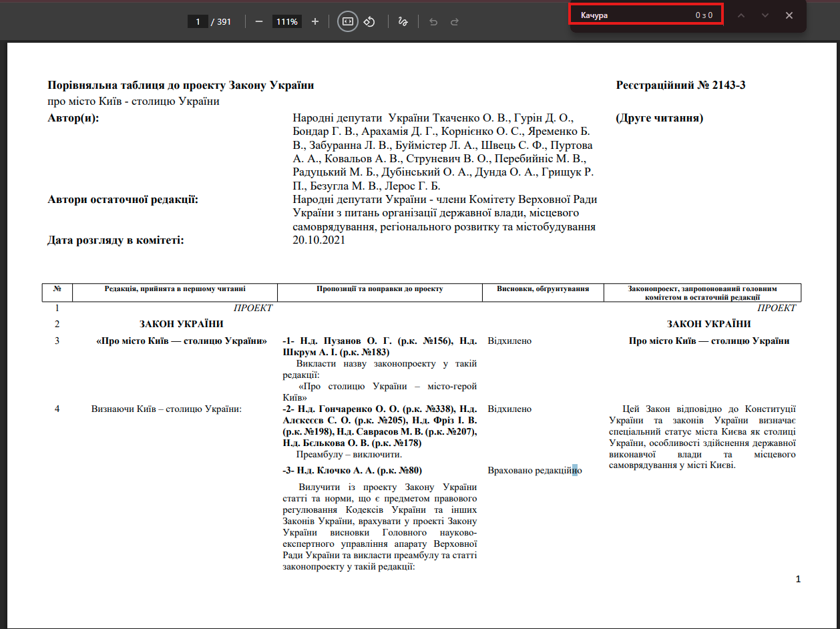Click the "(Друге читання)" label
Viewport: 840px width, 629px height.
tap(660, 118)
